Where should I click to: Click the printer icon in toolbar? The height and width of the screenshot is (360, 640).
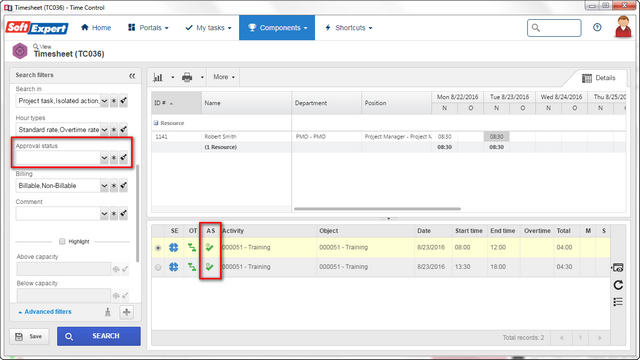pos(187,77)
